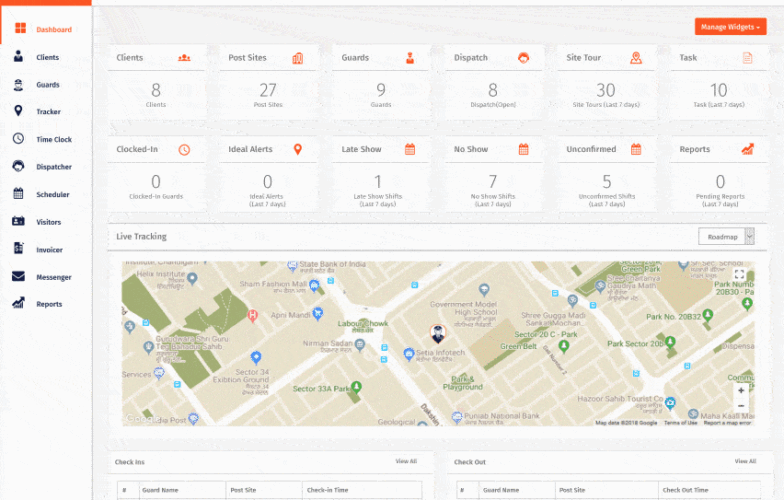
Task: Open the Invoicer document icon
Action: pos(18,248)
